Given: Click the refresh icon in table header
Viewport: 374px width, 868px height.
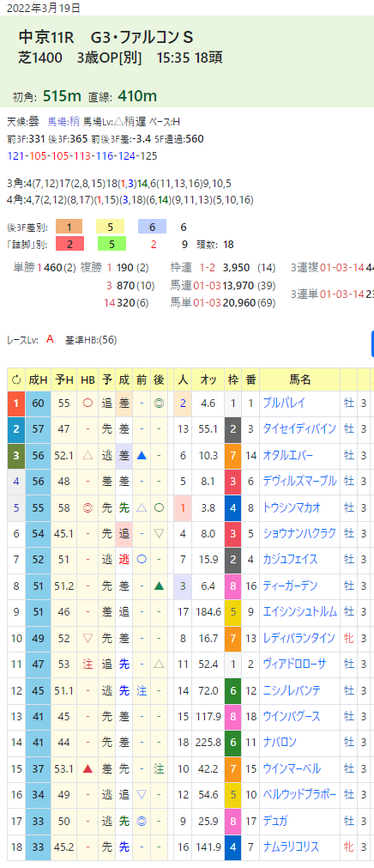Looking at the screenshot, I should [x=16, y=379].
